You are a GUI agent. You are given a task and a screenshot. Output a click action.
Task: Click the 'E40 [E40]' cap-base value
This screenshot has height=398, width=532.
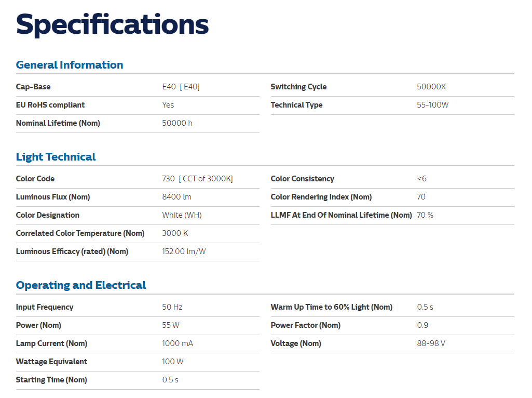181,87
